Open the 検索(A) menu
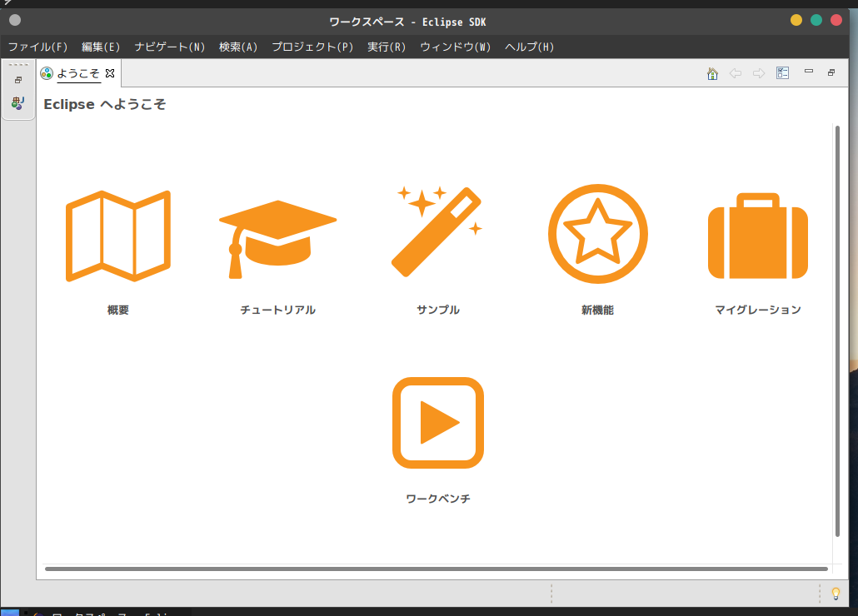This screenshot has width=858, height=616. point(238,47)
